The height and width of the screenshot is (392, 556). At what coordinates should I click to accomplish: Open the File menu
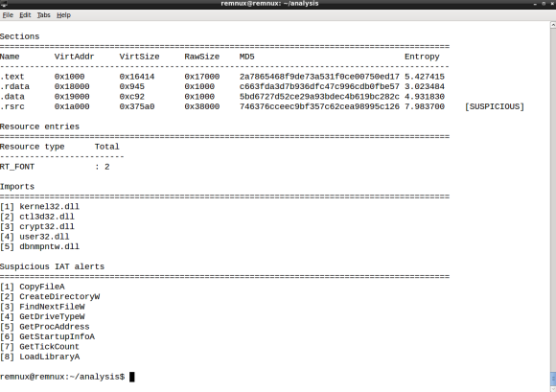pyautogui.click(x=8, y=15)
